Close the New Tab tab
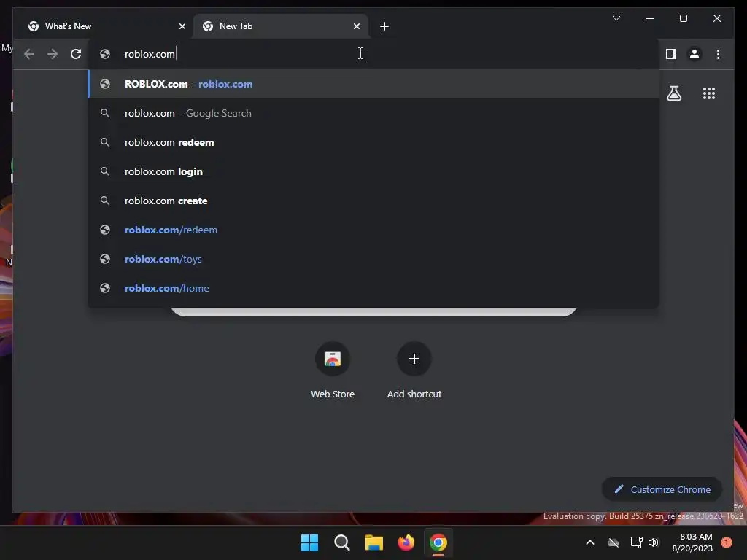Image resolution: width=747 pixels, height=560 pixels. (356, 26)
